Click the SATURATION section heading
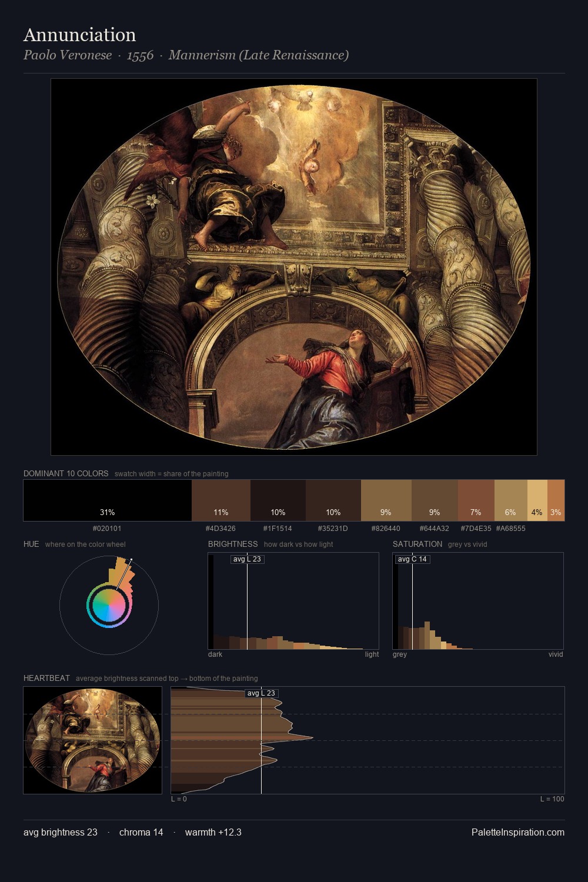 click(417, 544)
